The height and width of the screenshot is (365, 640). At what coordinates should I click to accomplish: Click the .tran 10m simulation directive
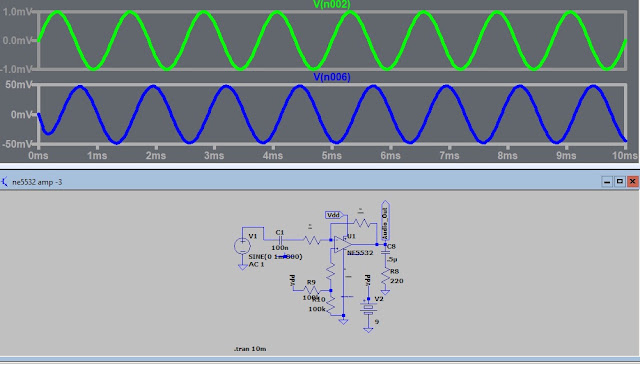[250, 349]
